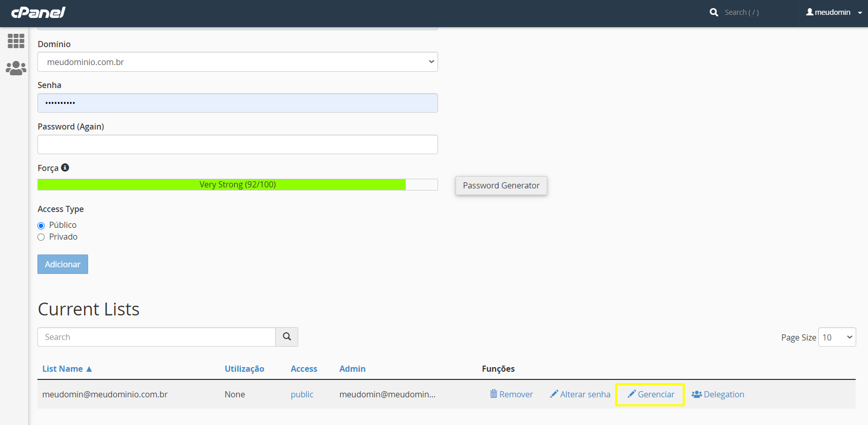Focus the Password (Again) field

coord(238,144)
